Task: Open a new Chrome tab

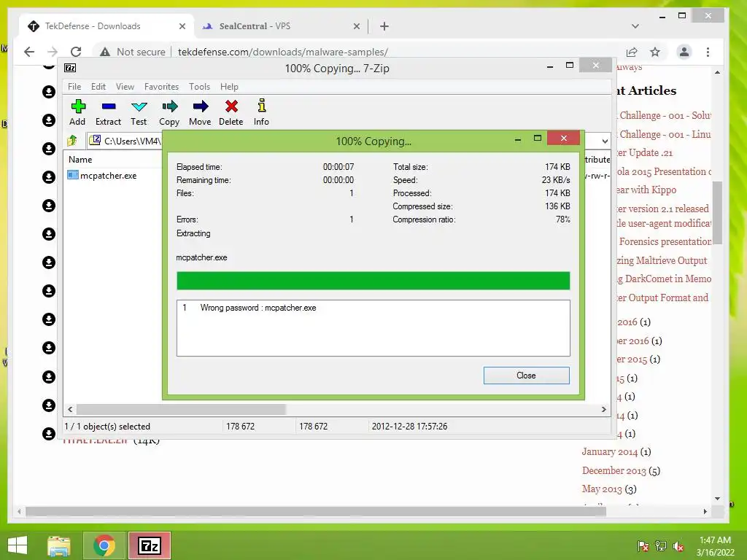Action: click(384, 26)
